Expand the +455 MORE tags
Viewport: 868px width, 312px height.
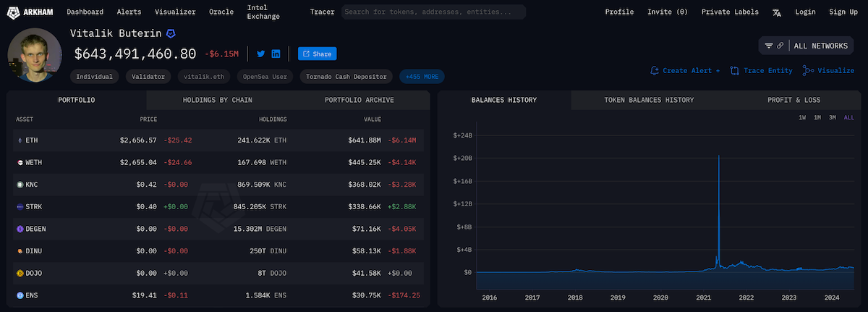pyautogui.click(x=422, y=76)
